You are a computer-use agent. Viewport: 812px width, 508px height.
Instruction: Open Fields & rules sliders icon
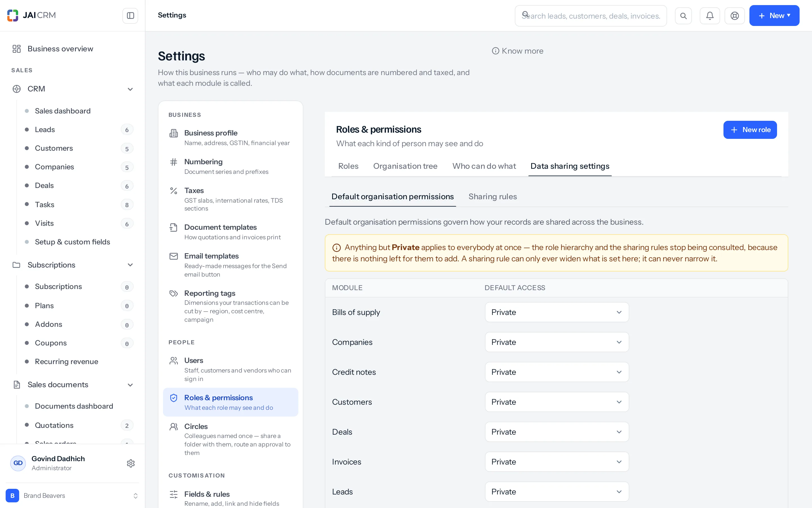[x=173, y=494]
